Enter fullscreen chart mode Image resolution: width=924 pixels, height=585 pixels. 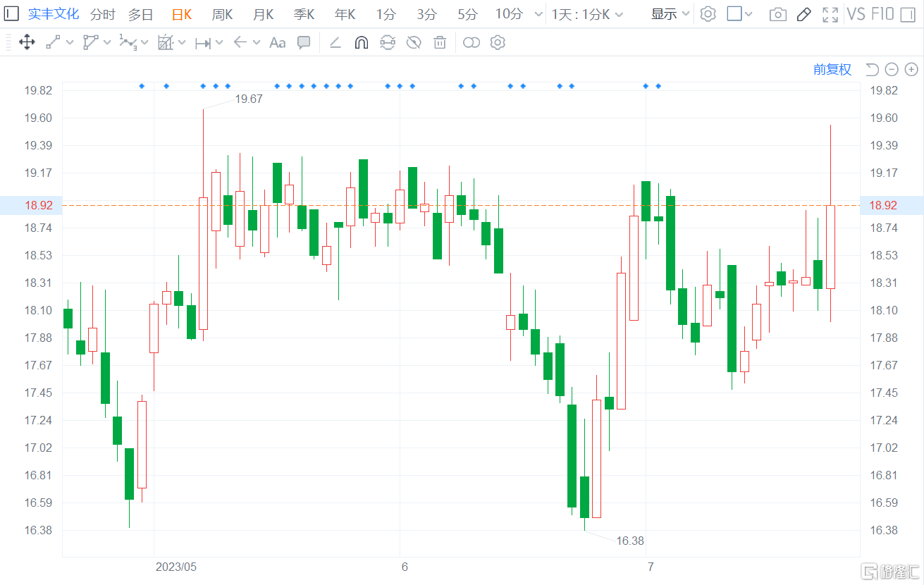(830, 14)
